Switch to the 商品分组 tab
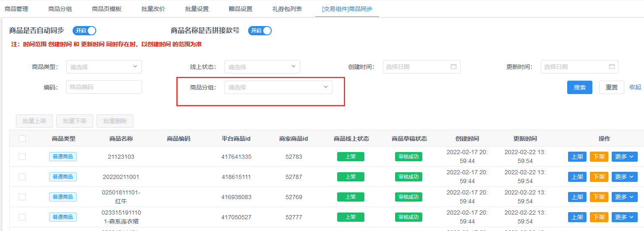644x231 pixels. pyautogui.click(x=60, y=9)
